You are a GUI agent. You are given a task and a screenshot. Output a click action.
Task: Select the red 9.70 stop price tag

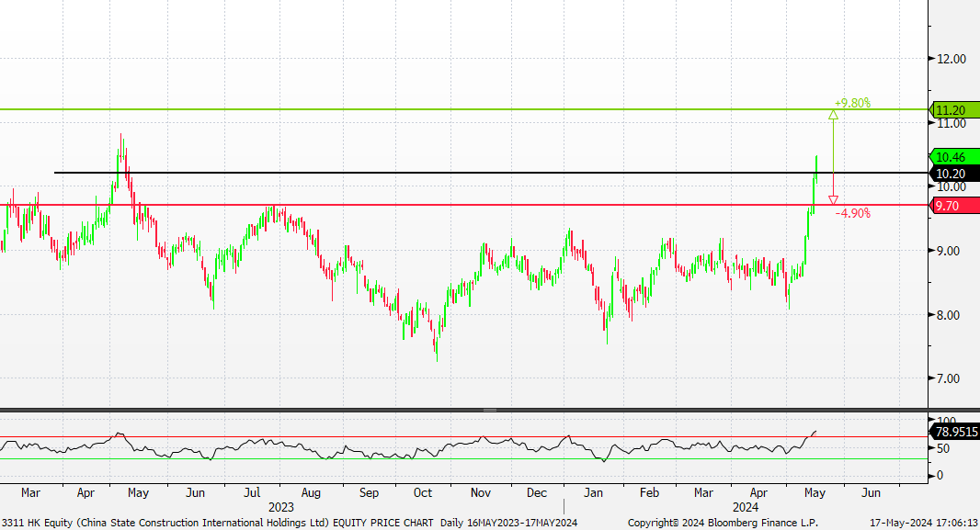954,206
